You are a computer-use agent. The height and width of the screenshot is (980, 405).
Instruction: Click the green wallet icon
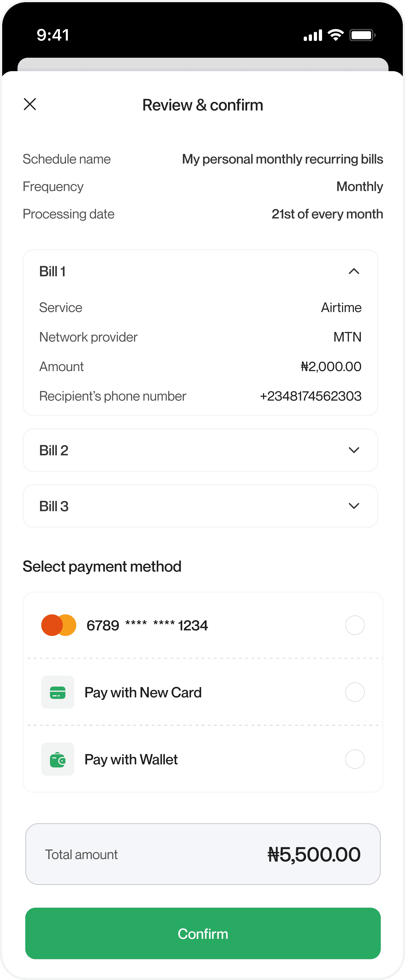[57, 759]
